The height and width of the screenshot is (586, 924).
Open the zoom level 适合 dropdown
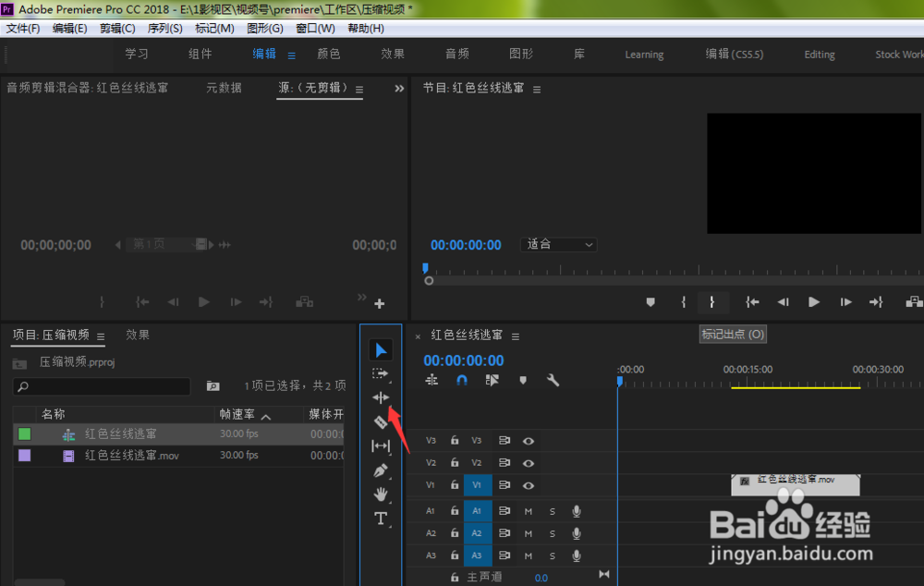(558, 245)
